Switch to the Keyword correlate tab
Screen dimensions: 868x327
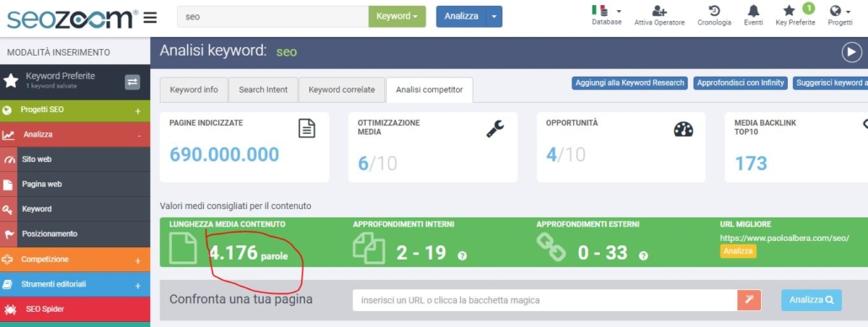[x=341, y=89]
